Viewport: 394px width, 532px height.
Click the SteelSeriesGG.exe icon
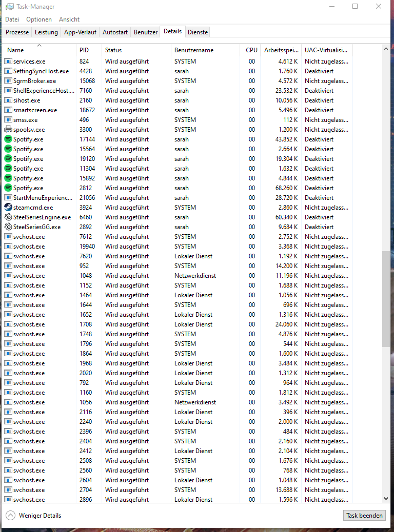click(8, 227)
